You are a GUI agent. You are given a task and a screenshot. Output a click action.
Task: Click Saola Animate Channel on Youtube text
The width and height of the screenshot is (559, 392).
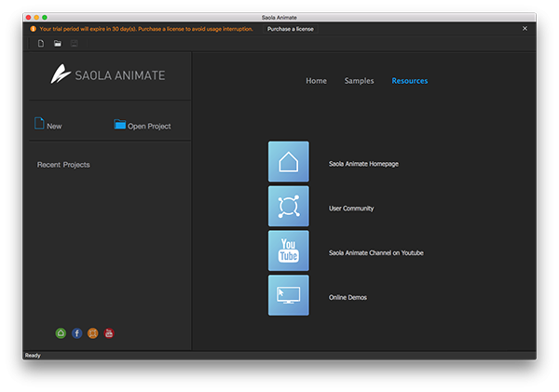pyautogui.click(x=376, y=253)
